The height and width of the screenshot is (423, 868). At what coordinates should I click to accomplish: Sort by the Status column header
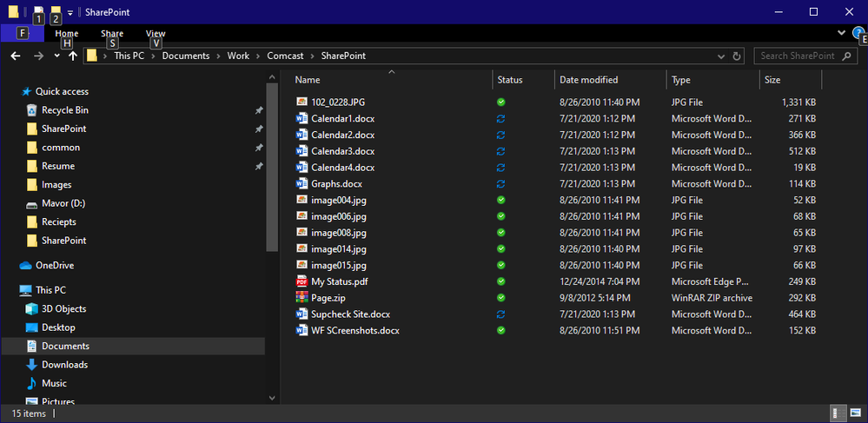[x=523, y=80]
